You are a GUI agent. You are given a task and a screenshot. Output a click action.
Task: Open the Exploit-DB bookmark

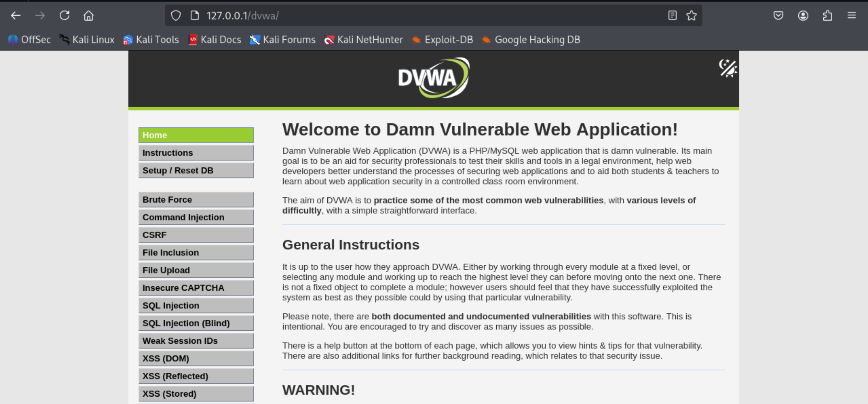pyautogui.click(x=442, y=40)
